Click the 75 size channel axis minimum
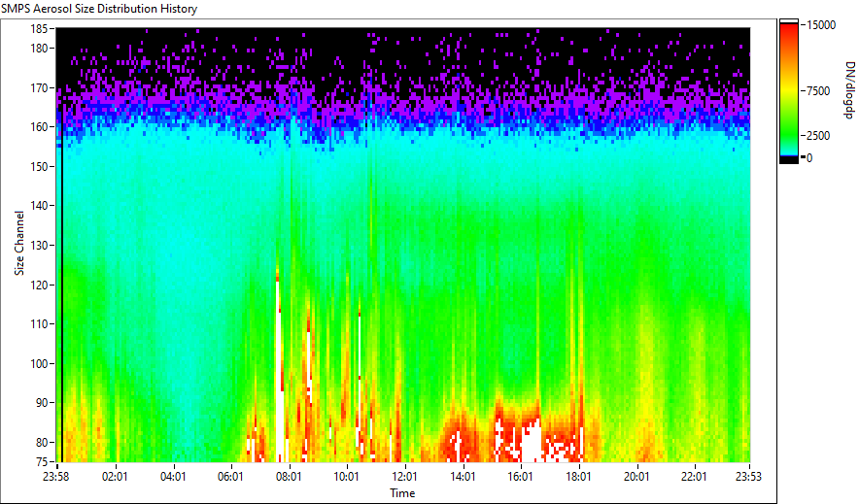The image size is (859, 504). point(41,462)
